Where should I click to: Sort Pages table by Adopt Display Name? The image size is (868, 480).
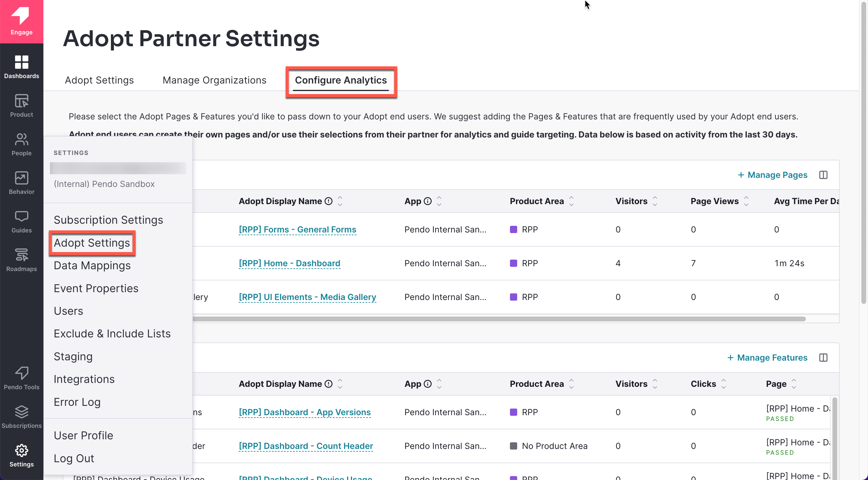click(x=340, y=201)
